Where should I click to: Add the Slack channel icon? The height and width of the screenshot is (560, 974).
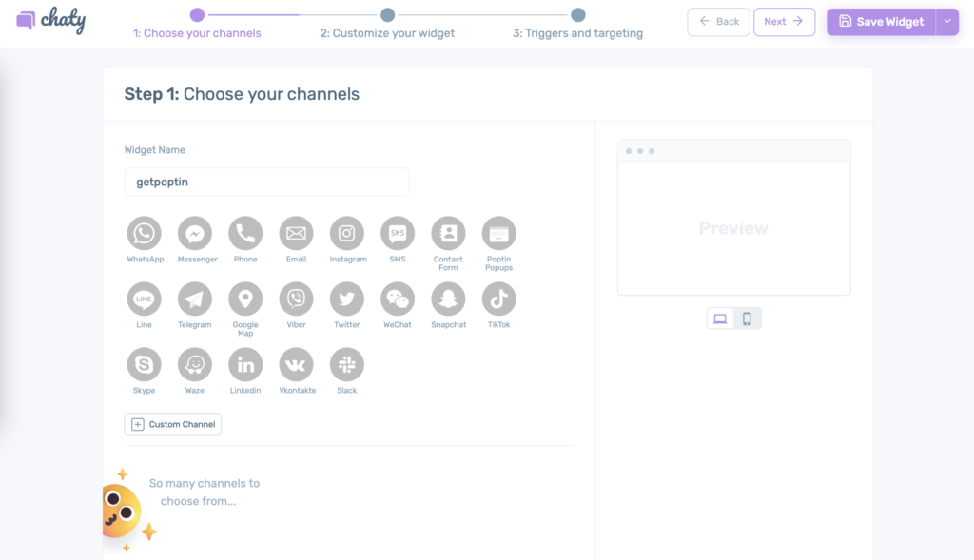[x=346, y=365]
